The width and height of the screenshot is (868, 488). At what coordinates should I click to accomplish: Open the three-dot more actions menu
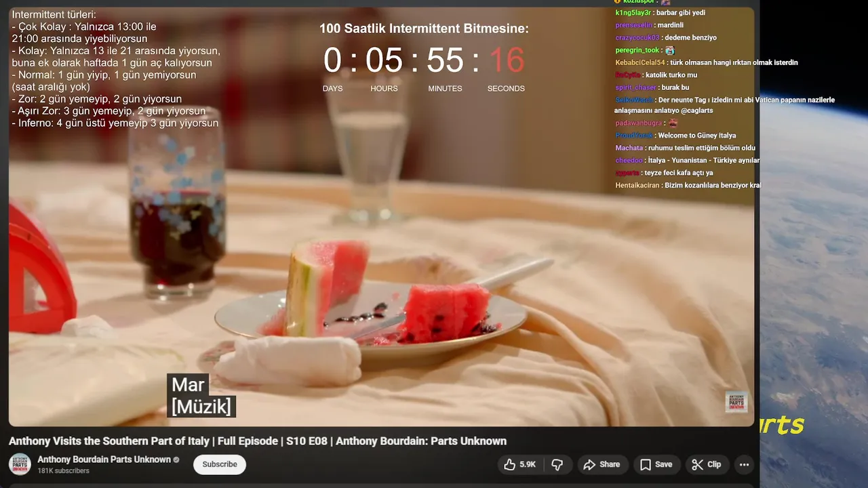coord(744,464)
